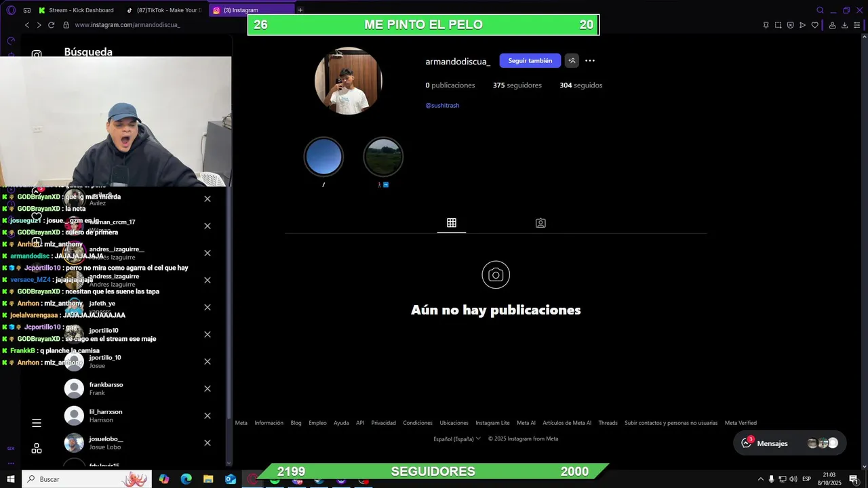Show hidden system tray icons
The image size is (868, 488).
(760, 479)
